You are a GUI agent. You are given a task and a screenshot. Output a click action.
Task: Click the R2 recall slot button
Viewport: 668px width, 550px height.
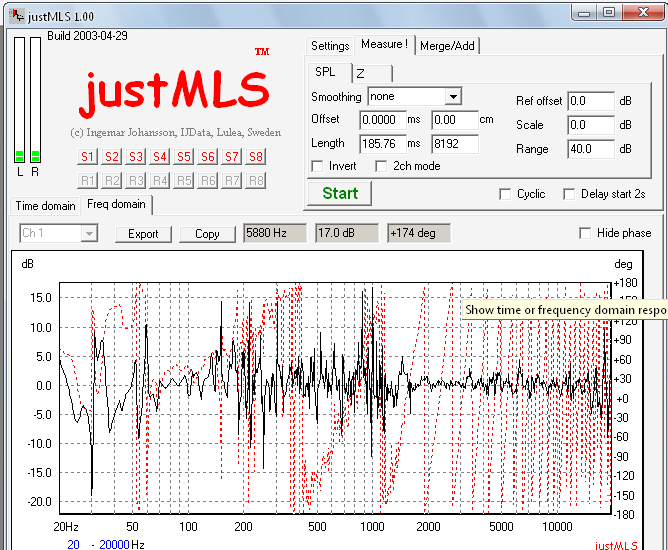point(112,181)
